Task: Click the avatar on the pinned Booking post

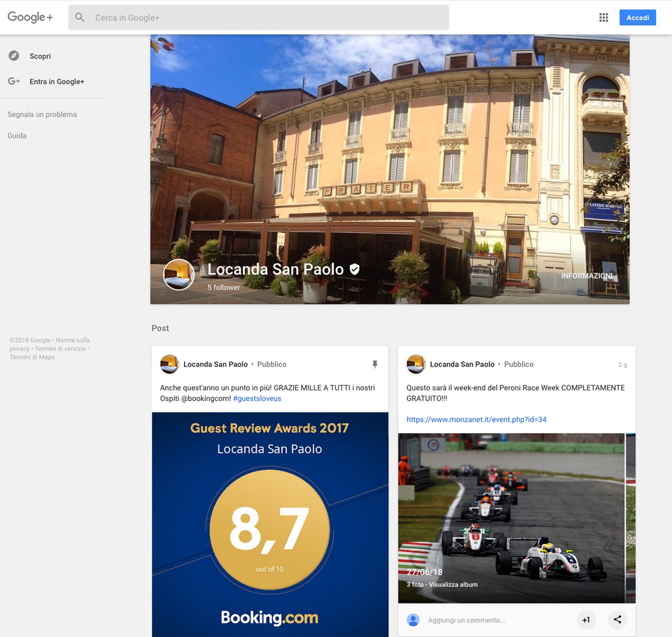Action: pos(169,364)
